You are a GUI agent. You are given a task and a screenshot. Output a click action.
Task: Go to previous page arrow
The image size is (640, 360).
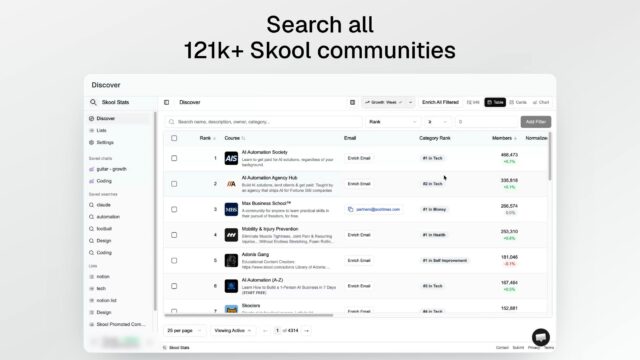coord(265,331)
